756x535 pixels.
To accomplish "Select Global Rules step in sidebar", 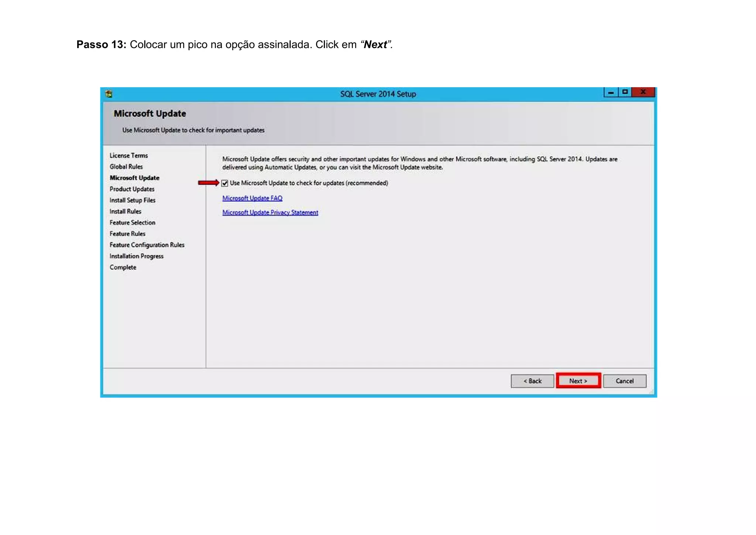I will (x=126, y=167).
